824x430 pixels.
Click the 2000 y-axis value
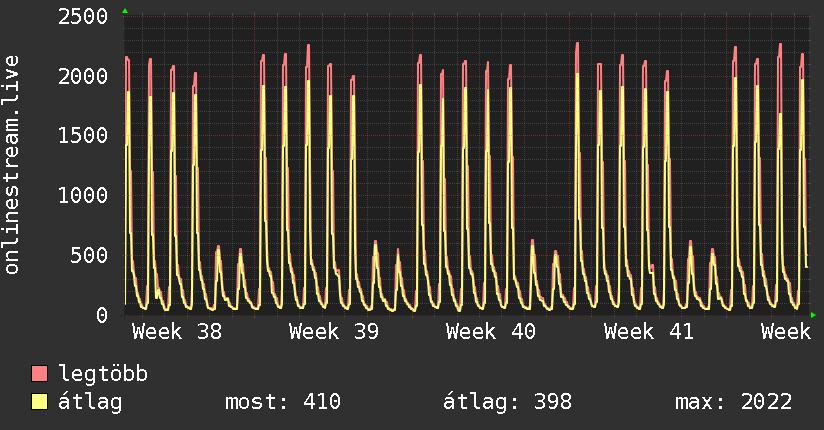click(x=83, y=76)
